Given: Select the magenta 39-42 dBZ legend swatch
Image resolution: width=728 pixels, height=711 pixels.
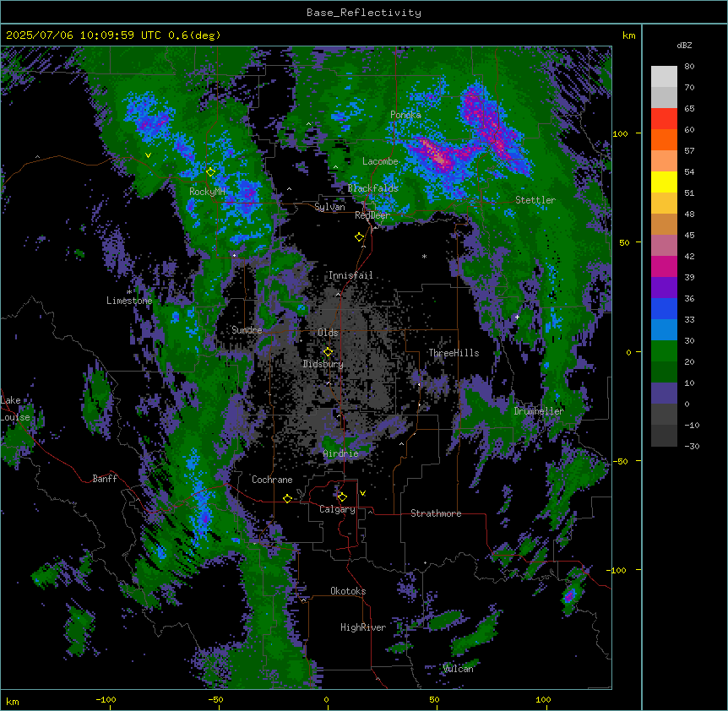Looking at the screenshot, I should pos(664,266).
